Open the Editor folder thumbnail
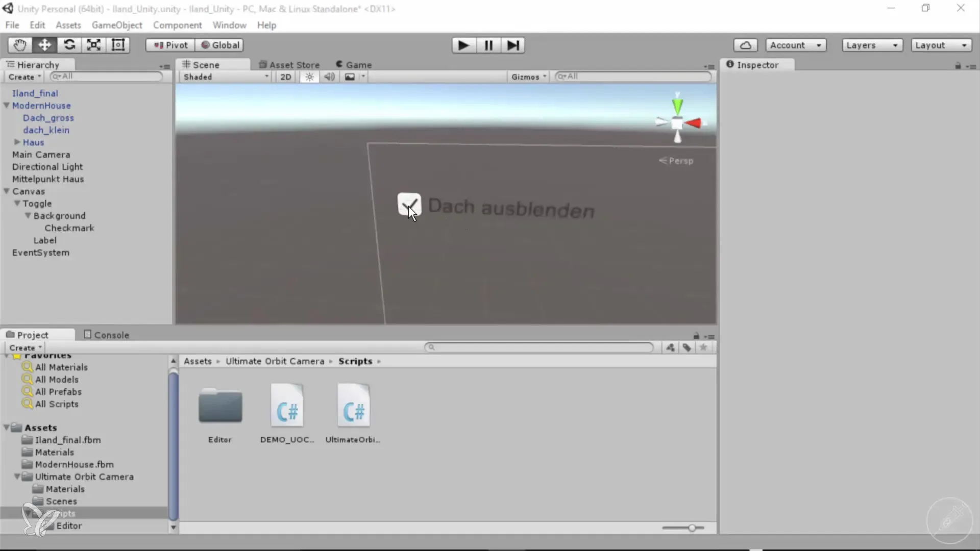The width and height of the screenshot is (980, 551). tap(220, 406)
